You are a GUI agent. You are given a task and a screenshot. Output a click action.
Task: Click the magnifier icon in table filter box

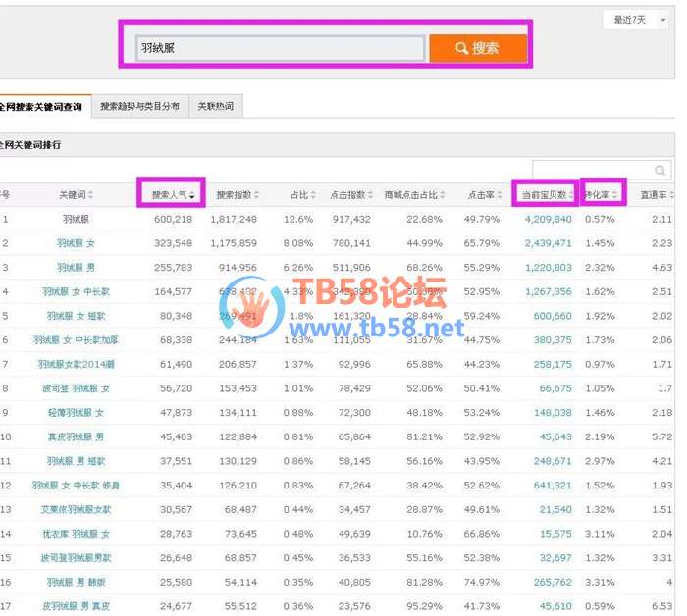[x=661, y=171]
